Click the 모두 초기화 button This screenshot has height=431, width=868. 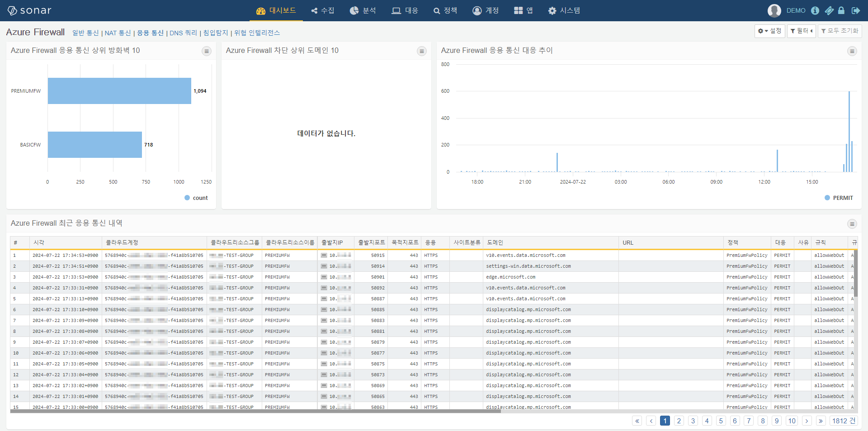[840, 31]
